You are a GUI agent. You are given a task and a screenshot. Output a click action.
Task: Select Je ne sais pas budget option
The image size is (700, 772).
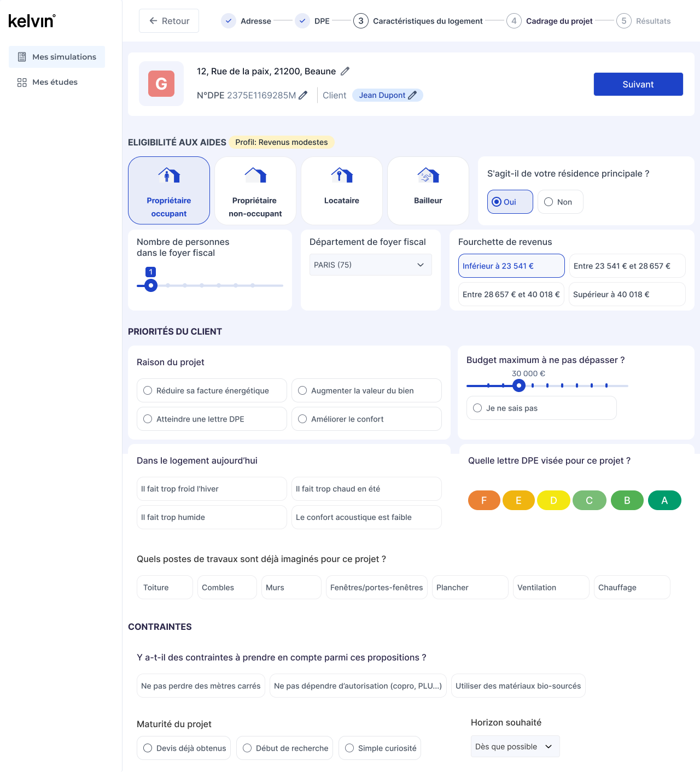(x=541, y=408)
